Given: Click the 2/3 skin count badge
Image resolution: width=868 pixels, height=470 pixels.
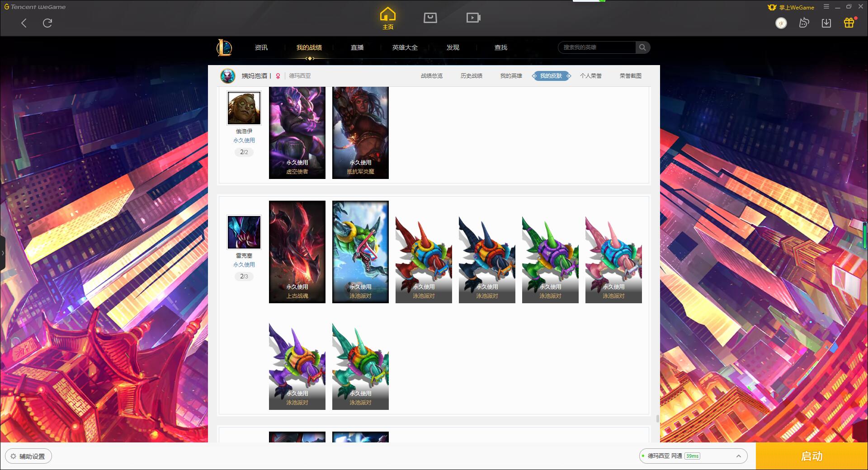Looking at the screenshot, I should click(244, 277).
